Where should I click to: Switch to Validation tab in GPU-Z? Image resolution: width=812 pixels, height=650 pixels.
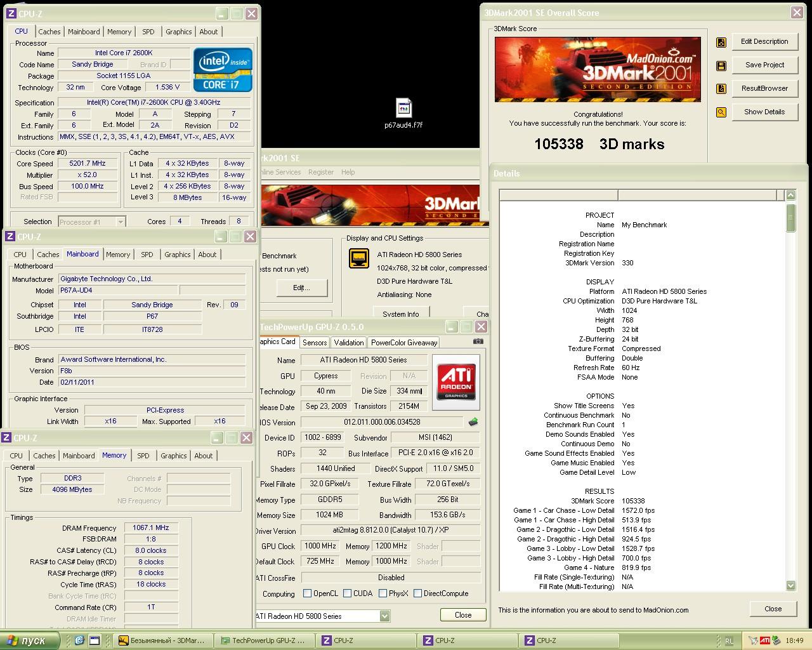(x=349, y=343)
